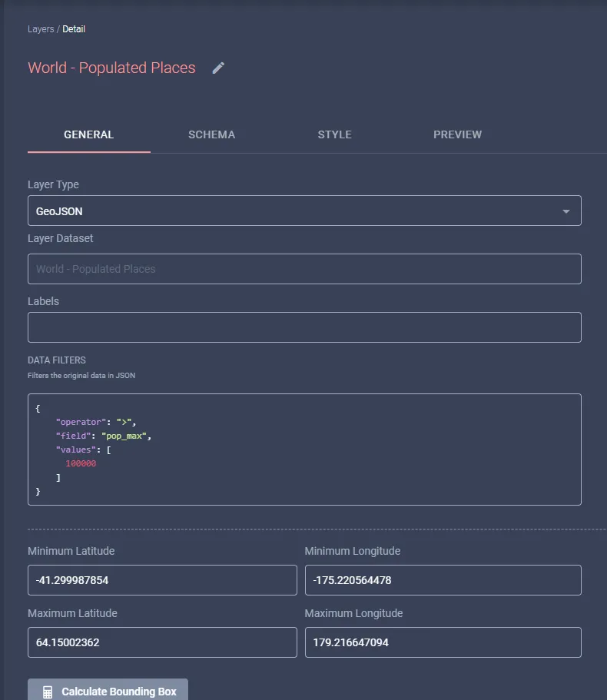Click the calculator icon on Calculate Bounding Box
The image size is (607, 700).
pyautogui.click(x=48, y=692)
